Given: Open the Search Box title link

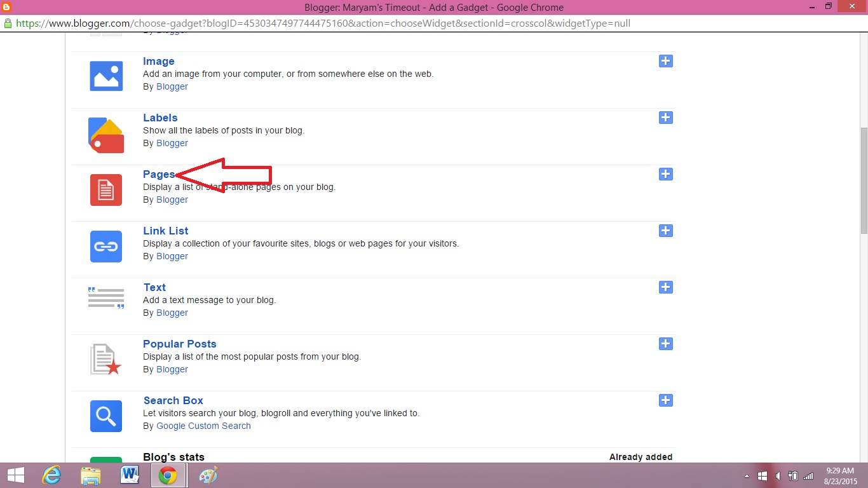Looking at the screenshot, I should pos(173,401).
